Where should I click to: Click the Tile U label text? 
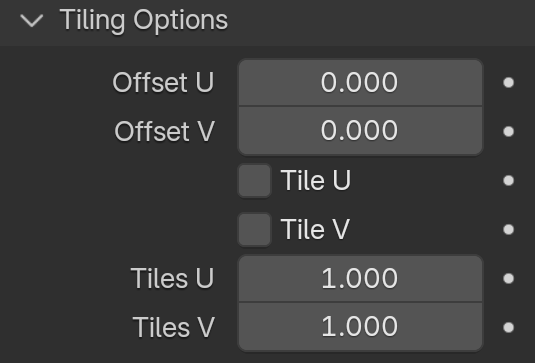(316, 180)
